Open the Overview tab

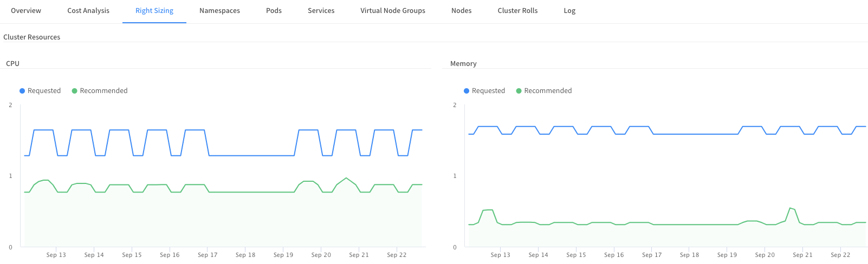(26, 11)
